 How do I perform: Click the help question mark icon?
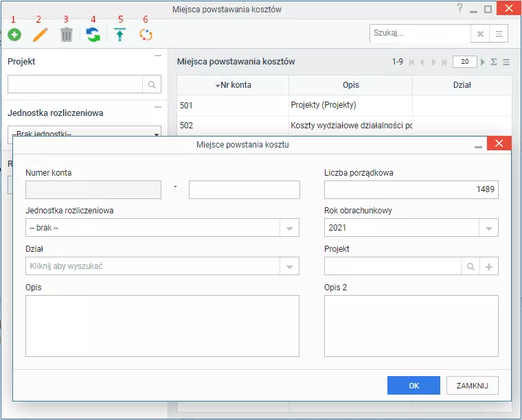459,8
